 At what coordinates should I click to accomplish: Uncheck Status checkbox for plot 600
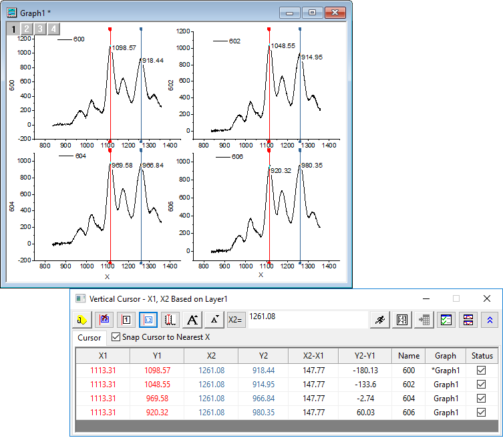click(x=481, y=370)
